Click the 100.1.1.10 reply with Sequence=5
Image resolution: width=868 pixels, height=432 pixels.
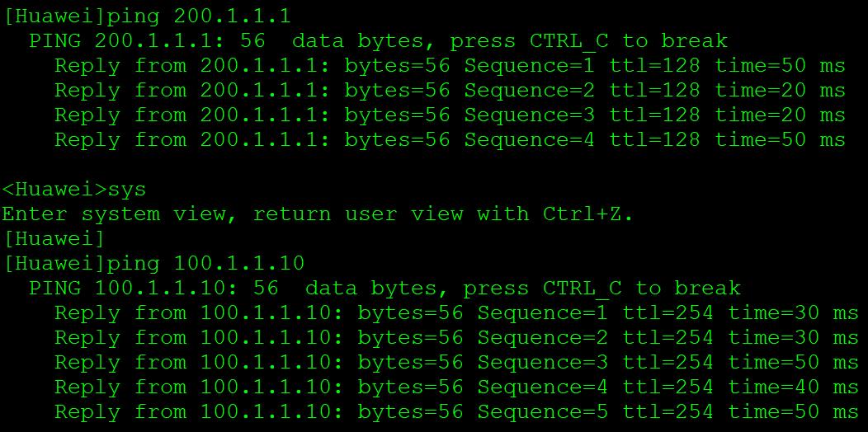click(x=456, y=412)
